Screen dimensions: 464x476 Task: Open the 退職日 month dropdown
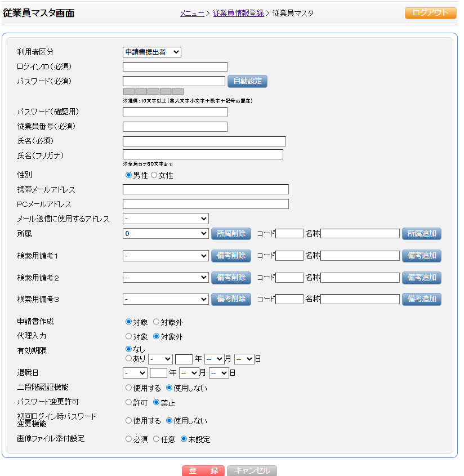(x=189, y=373)
